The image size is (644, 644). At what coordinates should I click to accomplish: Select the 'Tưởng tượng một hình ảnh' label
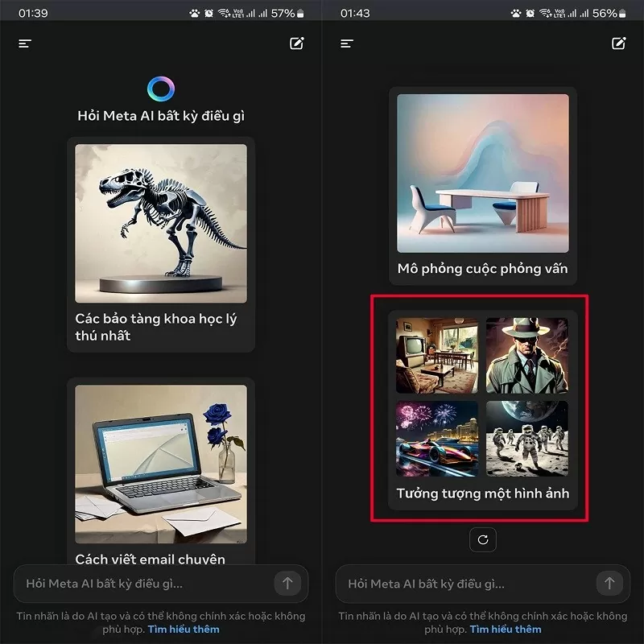482,493
